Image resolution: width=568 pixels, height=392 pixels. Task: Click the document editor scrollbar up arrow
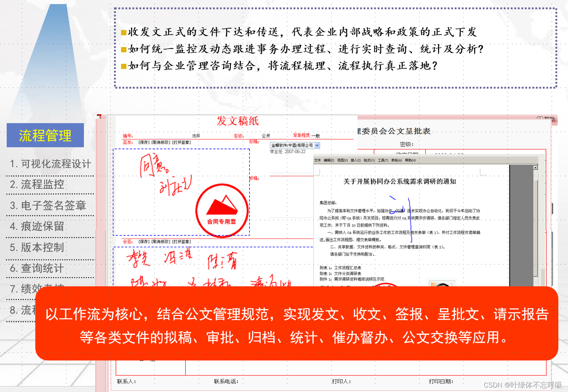pyautogui.click(x=535, y=167)
